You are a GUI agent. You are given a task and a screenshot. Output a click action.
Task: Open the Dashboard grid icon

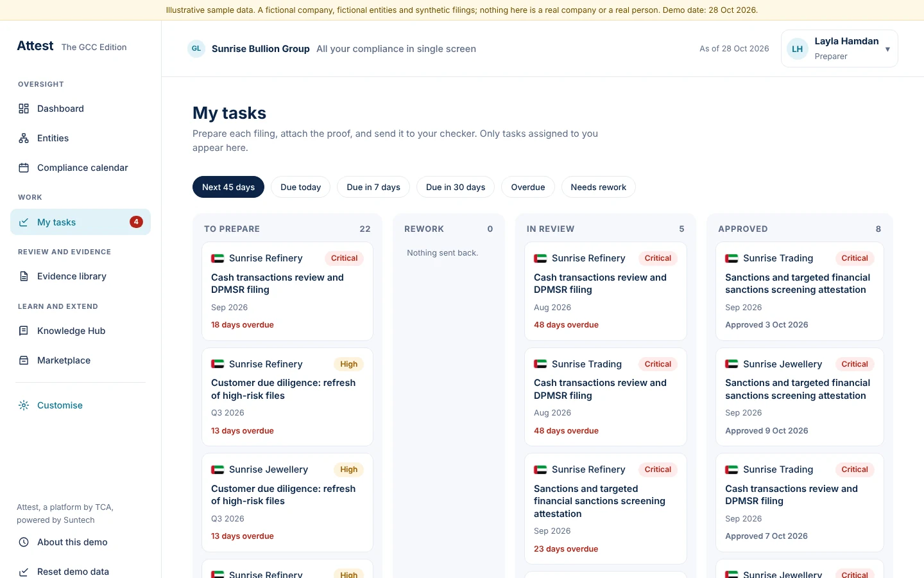point(24,109)
